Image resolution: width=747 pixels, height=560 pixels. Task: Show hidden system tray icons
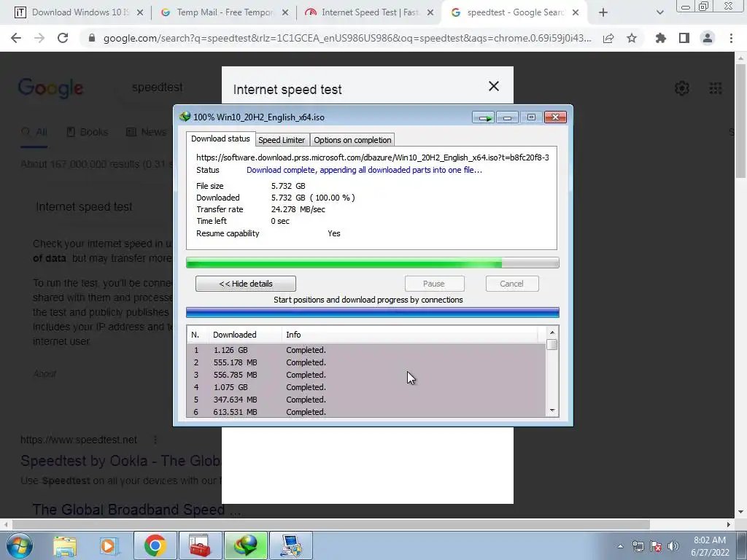620,546
